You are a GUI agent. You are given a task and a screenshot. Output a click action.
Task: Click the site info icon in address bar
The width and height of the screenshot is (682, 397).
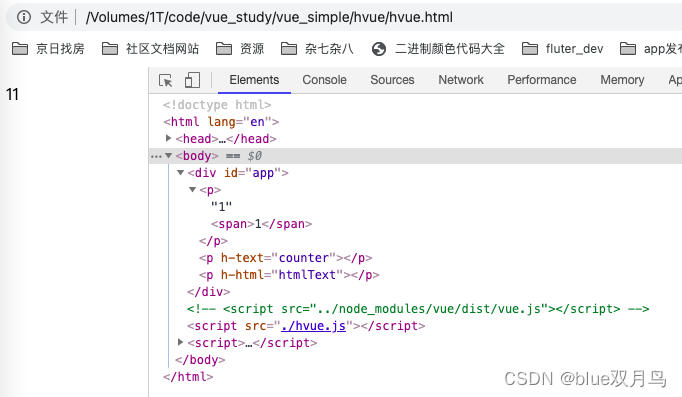[24, 17]
